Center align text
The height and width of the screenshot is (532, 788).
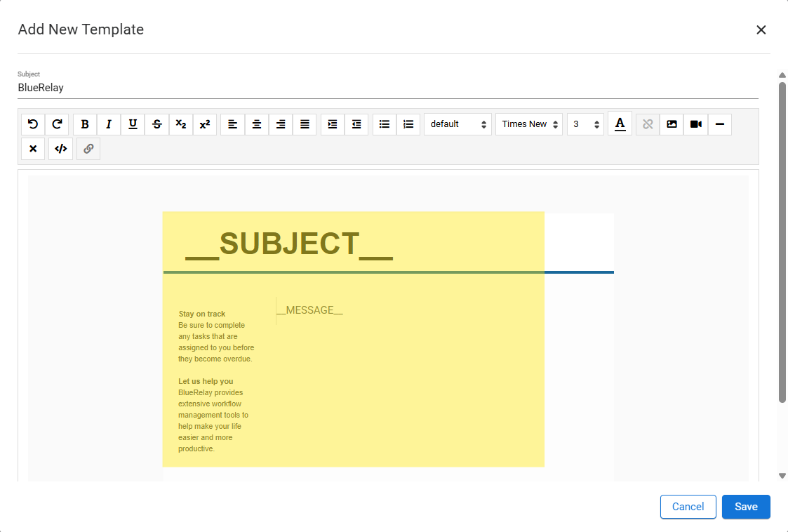click(257, 124)
